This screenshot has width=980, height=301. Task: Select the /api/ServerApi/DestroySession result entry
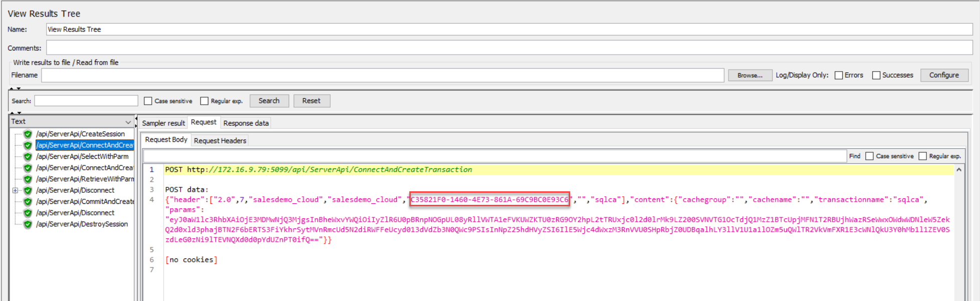click(x=82, y=224)
